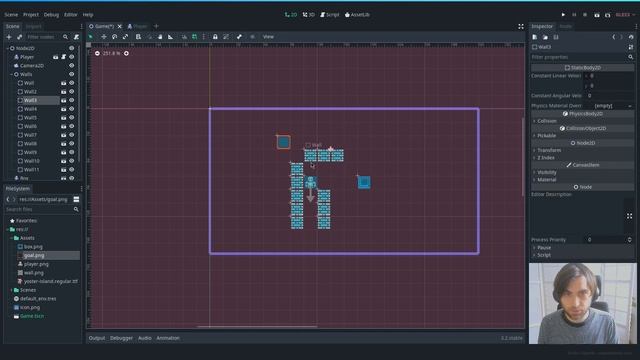Hide the Wall11 node with eye icon

click(x=71, y=170)
